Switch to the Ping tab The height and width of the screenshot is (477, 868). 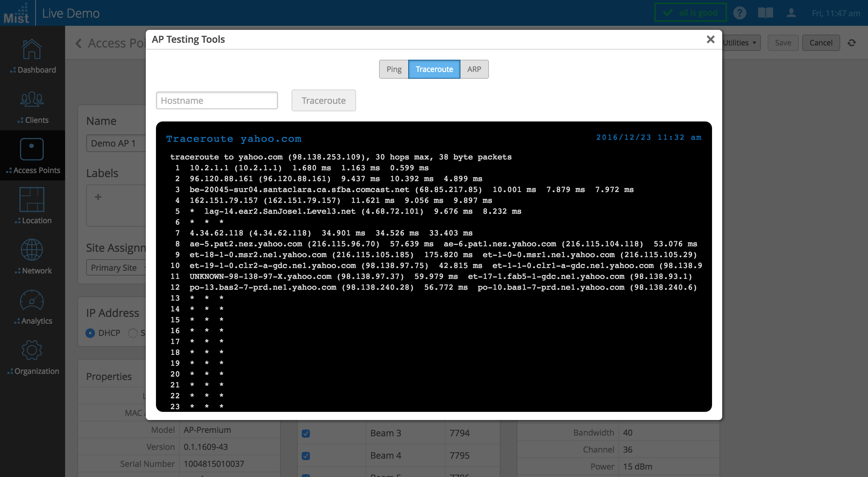tap(394, 69)
